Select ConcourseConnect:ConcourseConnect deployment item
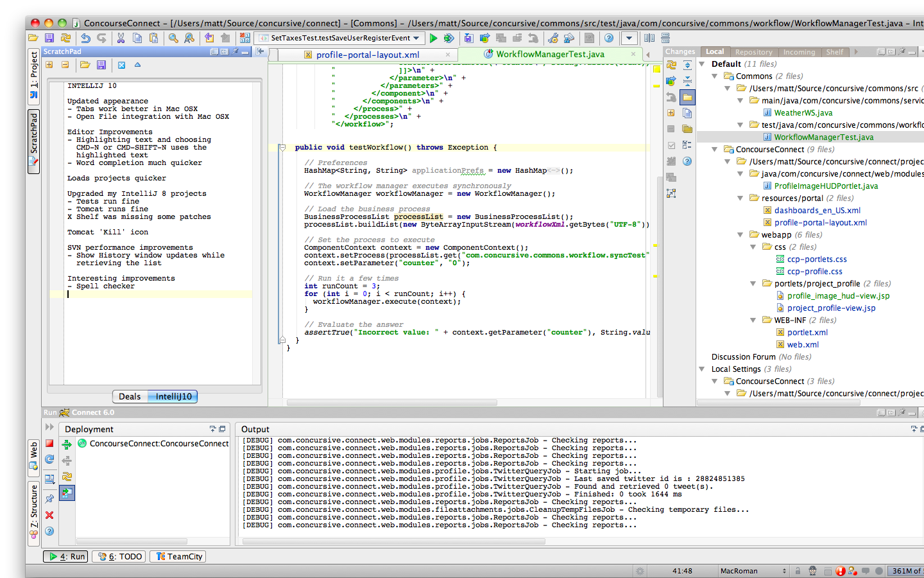Image resolution: width=924 pixels, height=578 pixels. (x=153, y=444)
